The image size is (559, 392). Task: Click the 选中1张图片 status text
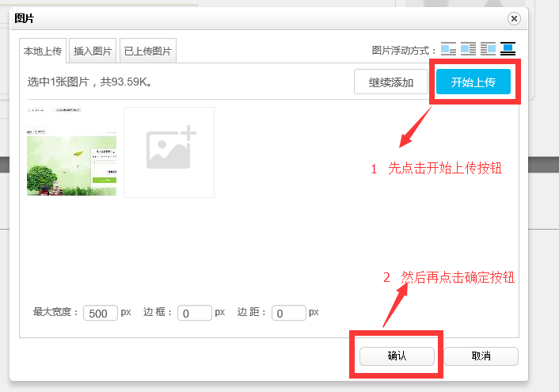click(89, 82)
